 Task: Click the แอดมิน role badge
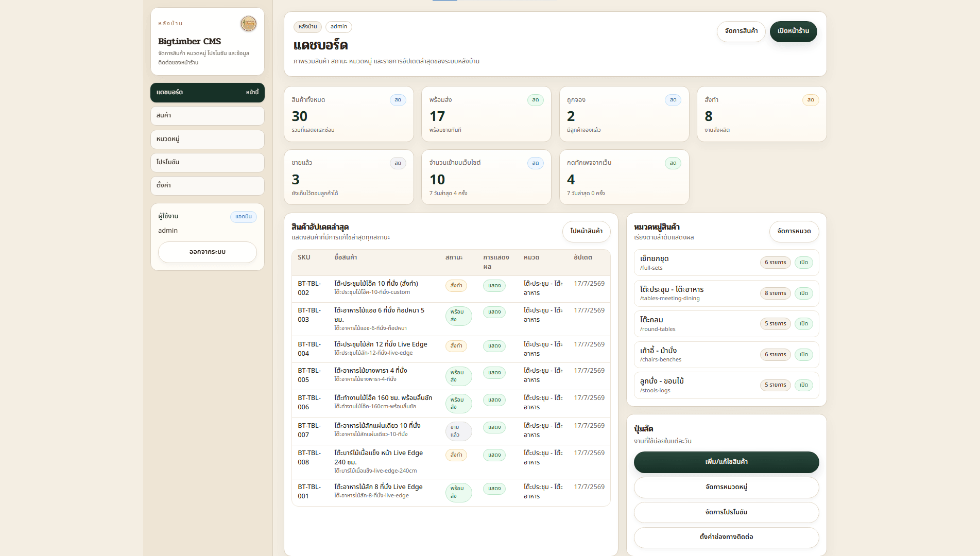point(244,217)
